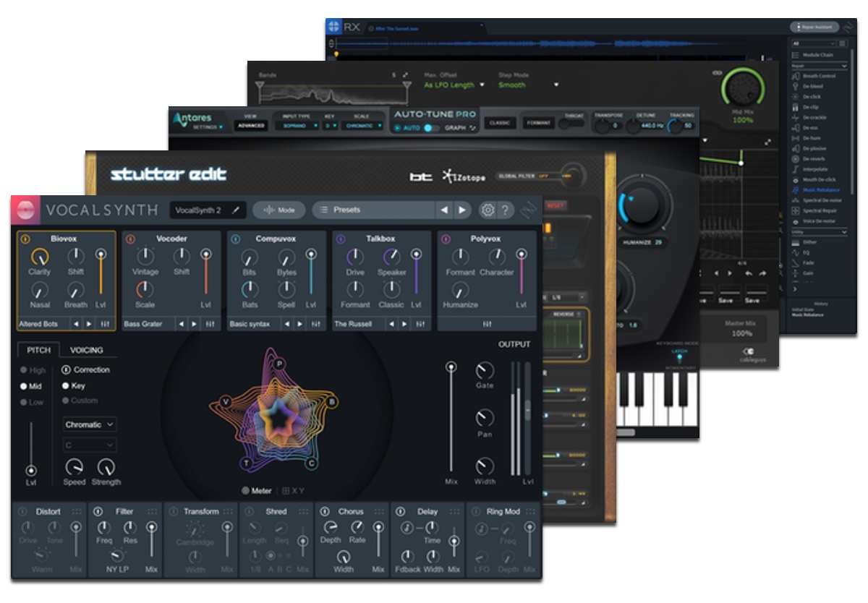The width and height of the screenshot is (868, 603).
Task: Open the Soprano input type dropdown
Action: tap(297, 126)
